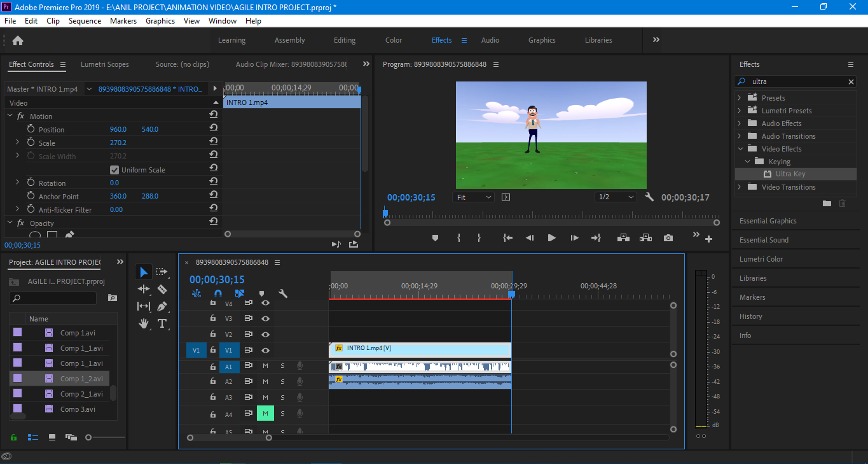Switch to Editing workspace

pos(345,40)
